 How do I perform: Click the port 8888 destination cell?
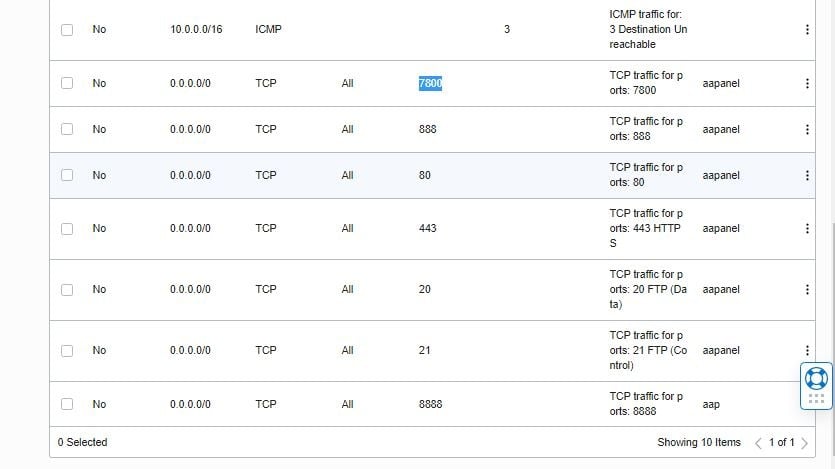[x=430, y=404]
